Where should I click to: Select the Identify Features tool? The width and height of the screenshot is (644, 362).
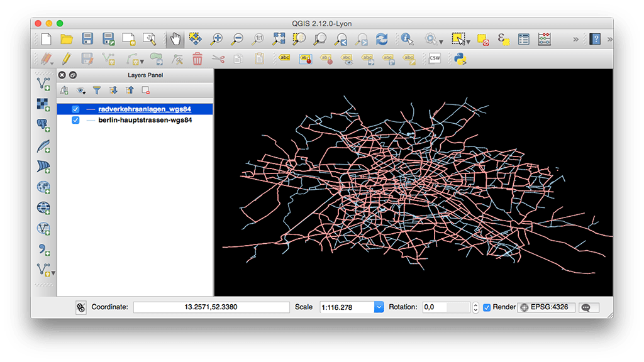406,38
